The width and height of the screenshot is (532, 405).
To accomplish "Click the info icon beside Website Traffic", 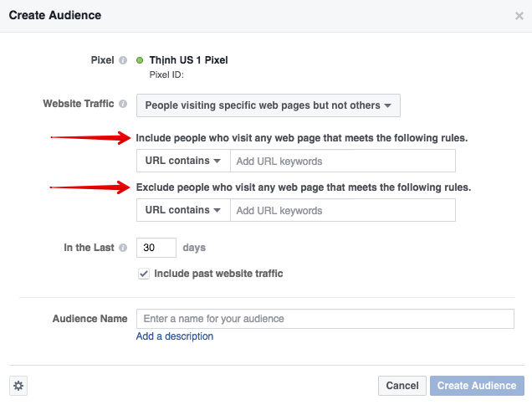I will click(x=123, y=104).
